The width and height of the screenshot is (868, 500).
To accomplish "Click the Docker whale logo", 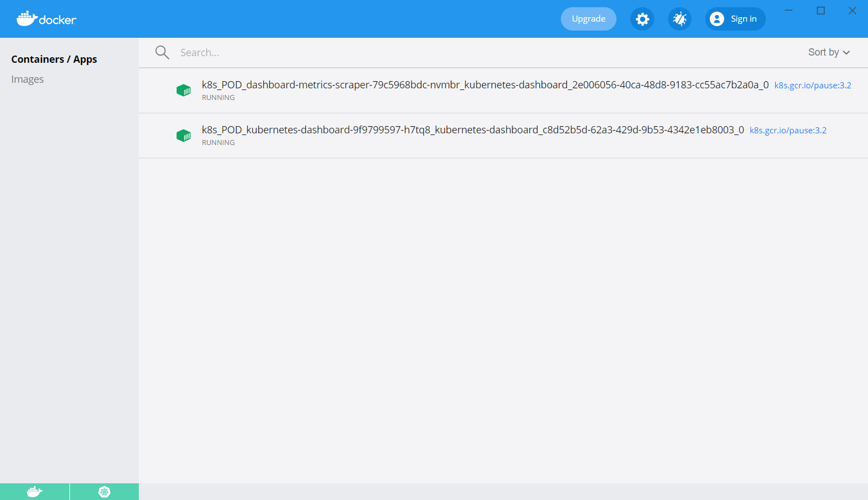I will pos(46,19).
